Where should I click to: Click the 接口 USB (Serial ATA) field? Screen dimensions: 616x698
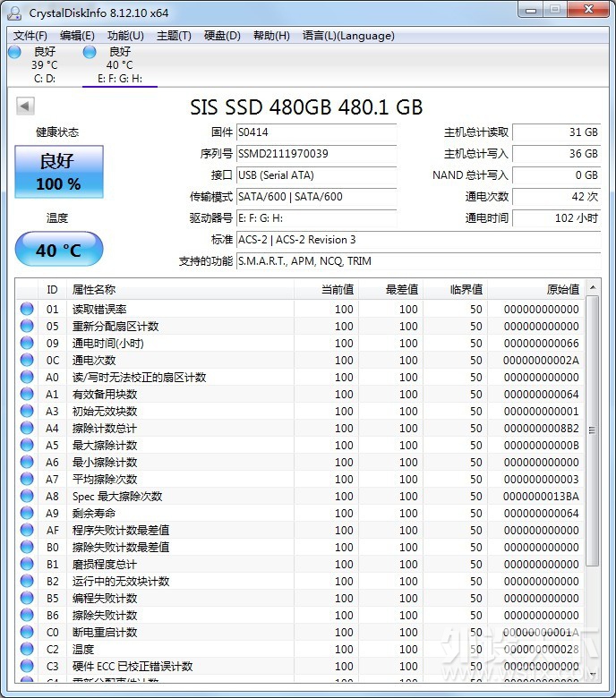[x=316, y=174]
